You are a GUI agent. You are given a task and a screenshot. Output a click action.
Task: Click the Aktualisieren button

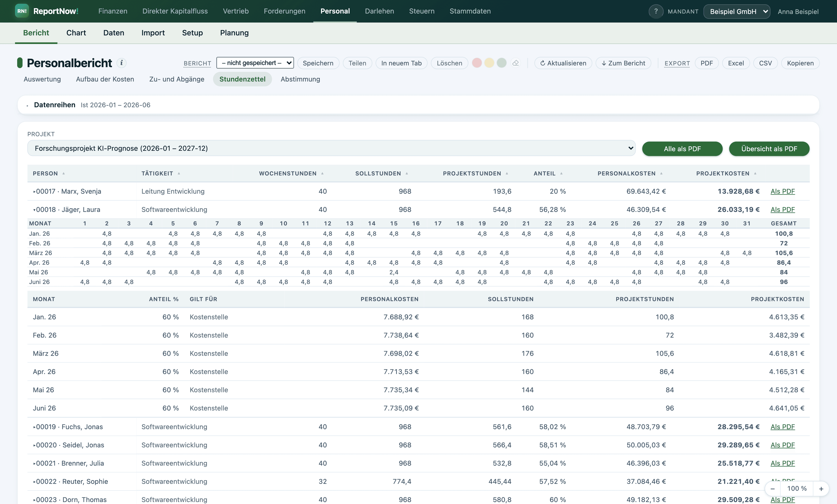coord(563,63)
